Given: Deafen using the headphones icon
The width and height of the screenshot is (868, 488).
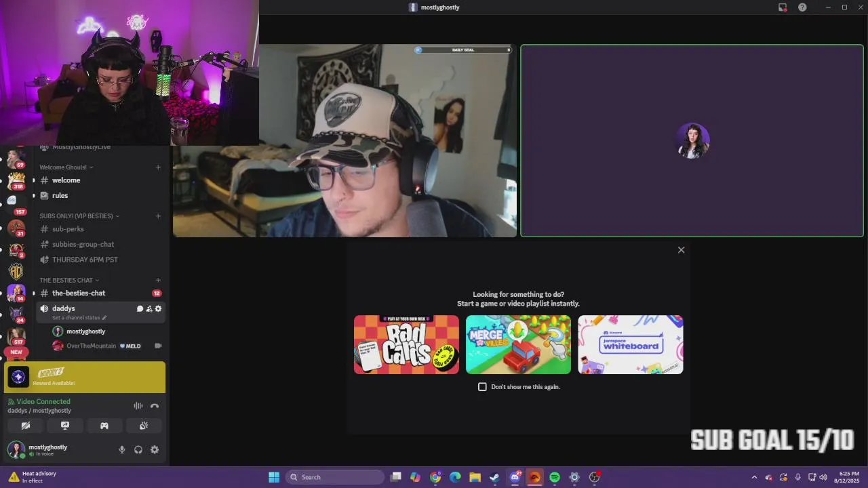Looking at the screenshot, I should coord(138,449).
